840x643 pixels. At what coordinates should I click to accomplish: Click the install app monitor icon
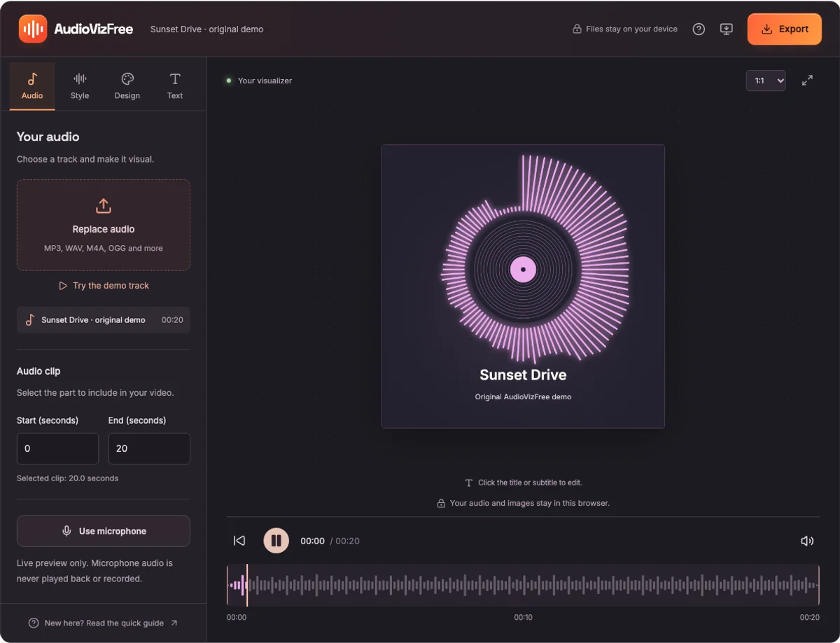tap(727, 29)
